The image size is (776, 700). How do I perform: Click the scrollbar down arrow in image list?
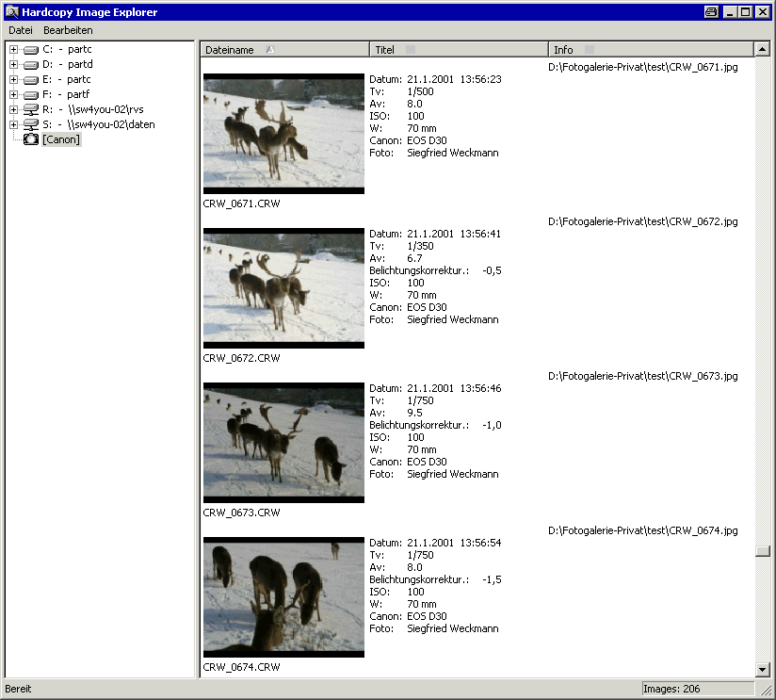[x=763, y=669]
